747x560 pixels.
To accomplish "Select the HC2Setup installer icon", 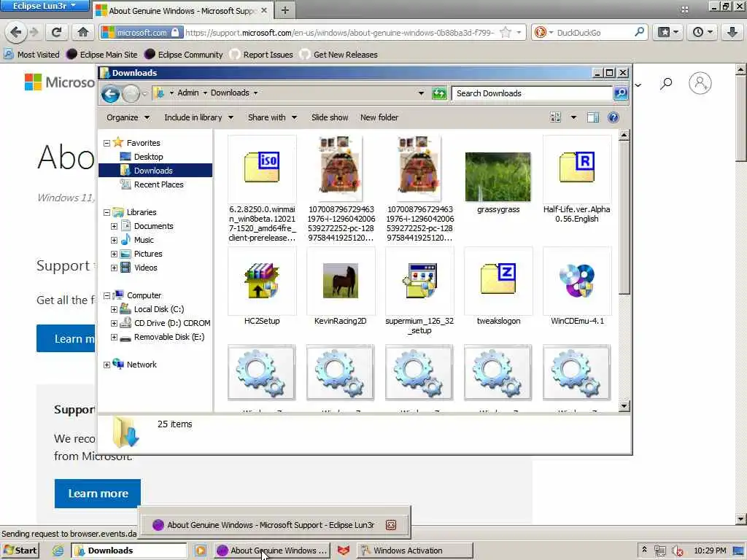I will point(262,280).
